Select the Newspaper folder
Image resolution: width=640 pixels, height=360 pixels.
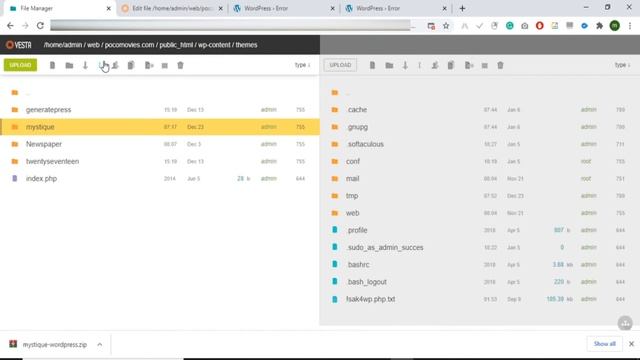[x=160, y=144]
